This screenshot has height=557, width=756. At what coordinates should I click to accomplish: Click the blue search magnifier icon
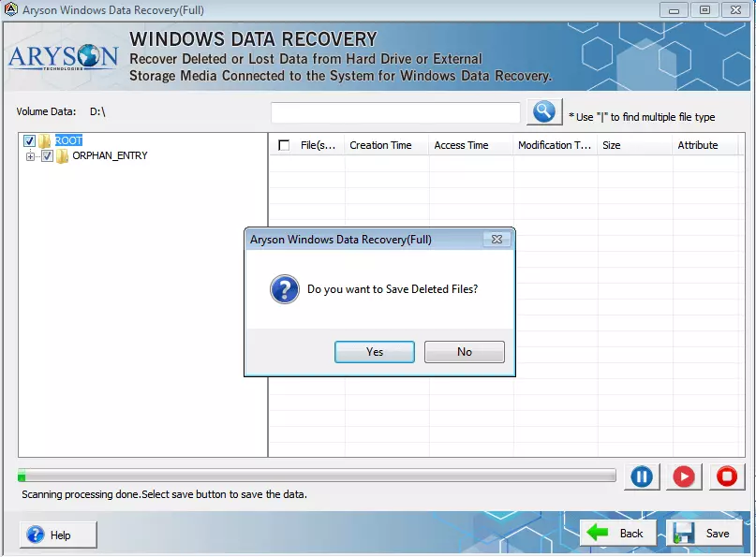543,110
